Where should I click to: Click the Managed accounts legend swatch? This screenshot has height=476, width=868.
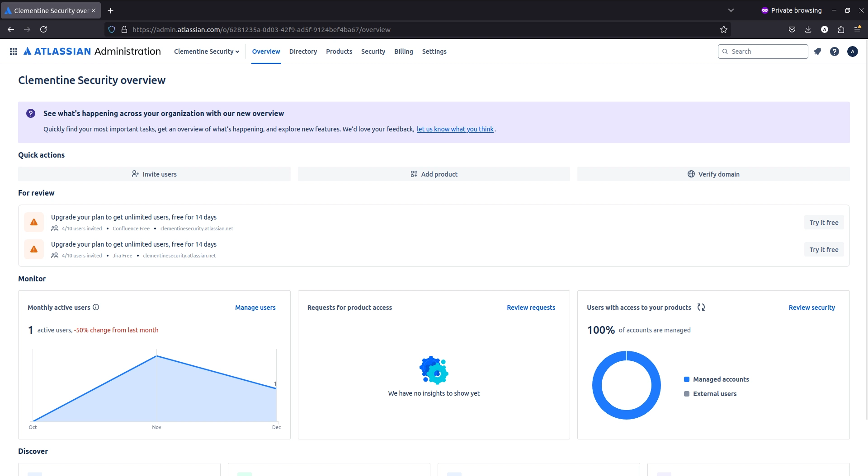click(x=687, y=379)
